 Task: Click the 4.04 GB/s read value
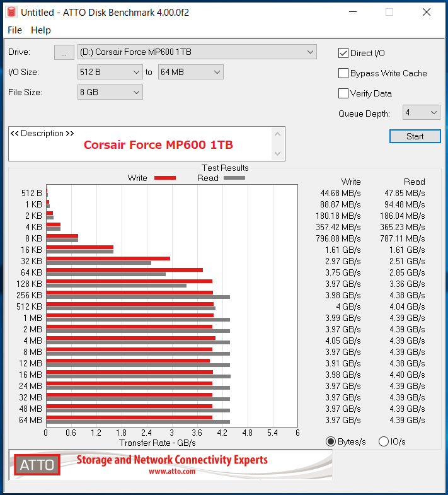[407, 307]
